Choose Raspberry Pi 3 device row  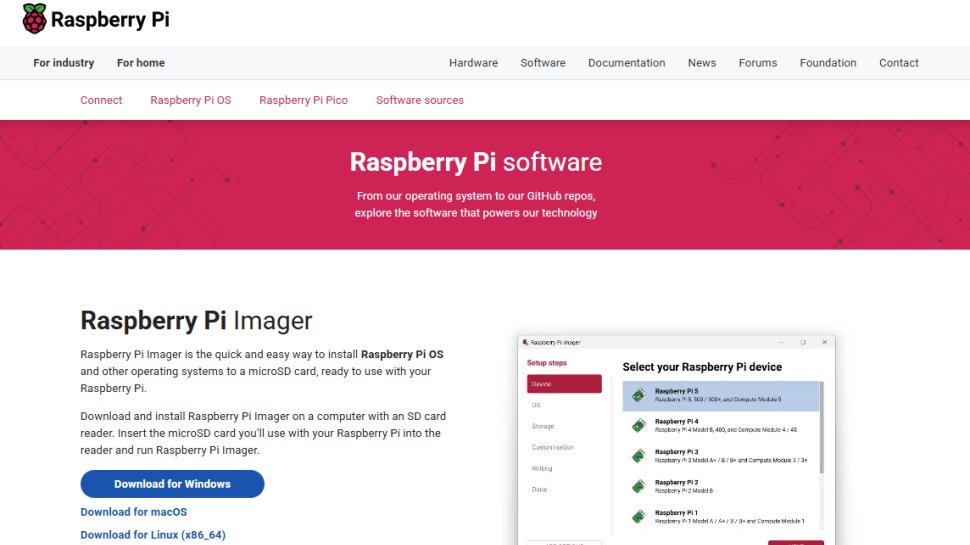721,456
